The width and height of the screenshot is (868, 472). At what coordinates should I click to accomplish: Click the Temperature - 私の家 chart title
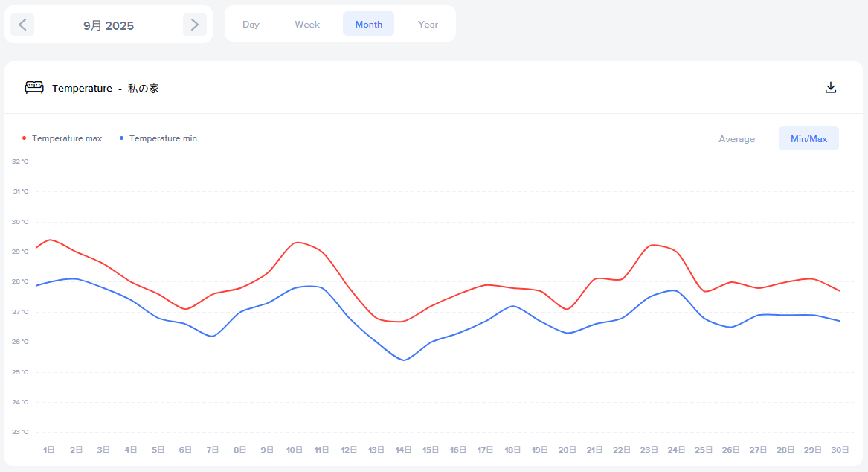105,88
